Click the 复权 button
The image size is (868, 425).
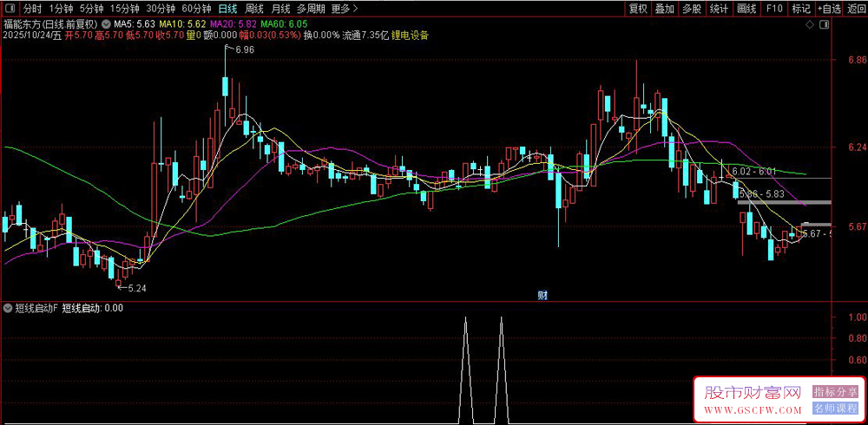click(x=638, y=9)
